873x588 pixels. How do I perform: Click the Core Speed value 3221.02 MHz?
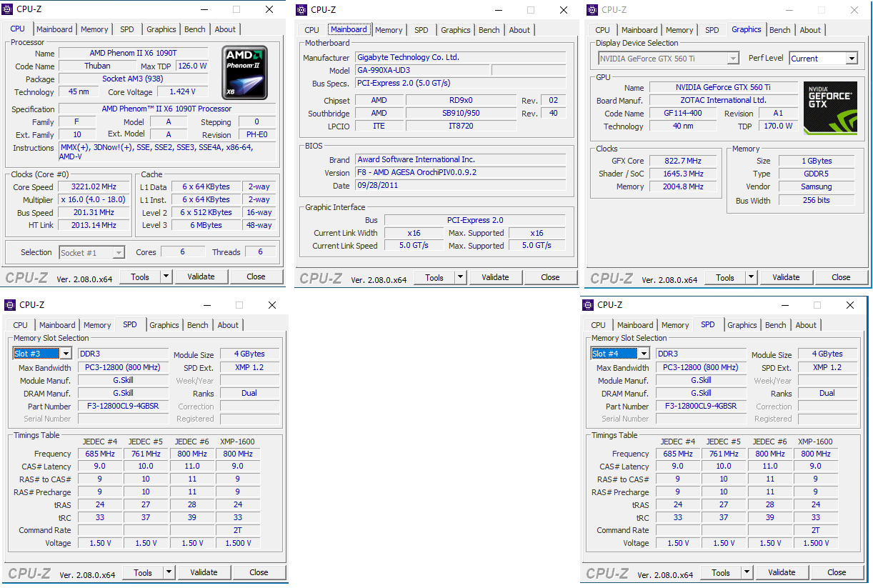click(x=94, y=187)
